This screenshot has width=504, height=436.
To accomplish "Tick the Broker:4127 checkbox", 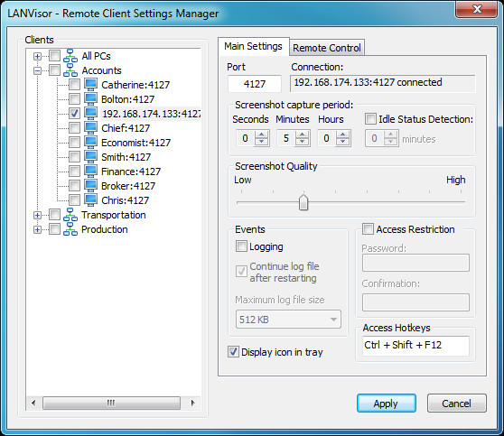I will pyautogui.click(x=74, y=186).
